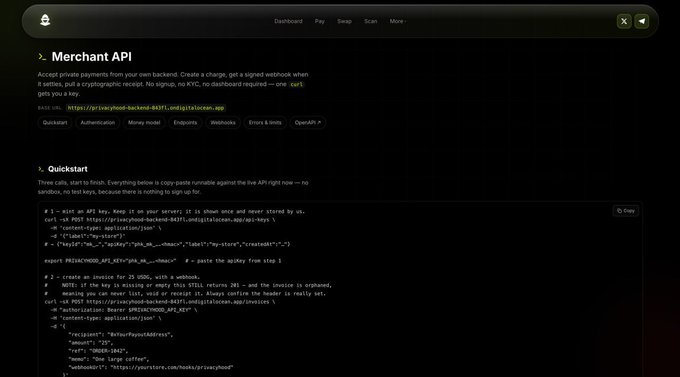Click the export PRIVACYHOOD_API_KEY code line
The height and width of the screenshot is (377, 680).
[163, 261]
